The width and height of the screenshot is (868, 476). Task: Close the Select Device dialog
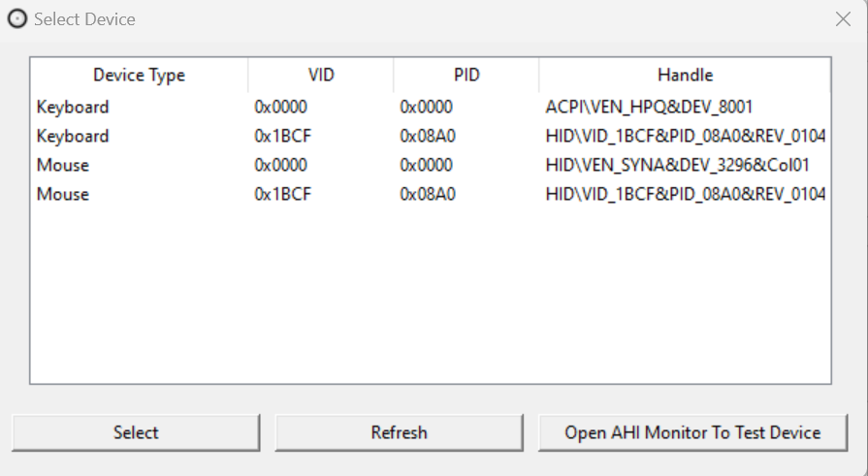click(x=843, y=19)
